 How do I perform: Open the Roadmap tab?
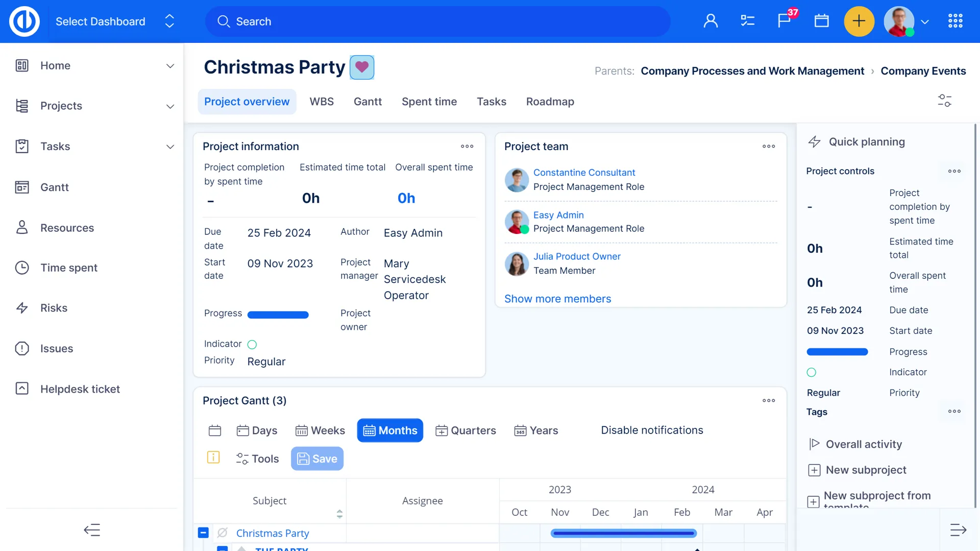[x=550, y=102]
